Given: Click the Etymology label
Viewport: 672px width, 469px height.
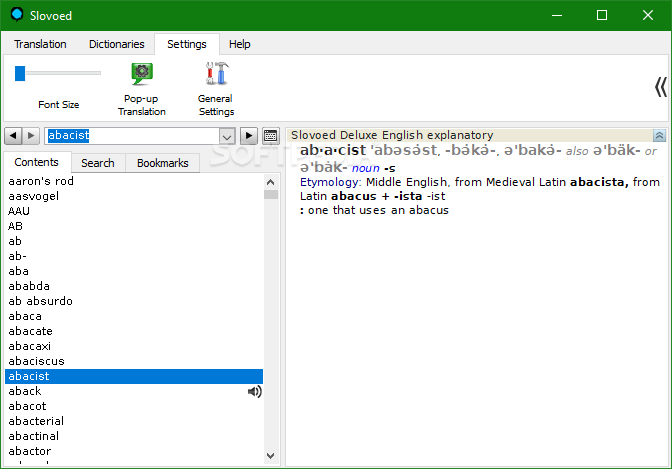Looking at the screenshot, I should point(330,183).
